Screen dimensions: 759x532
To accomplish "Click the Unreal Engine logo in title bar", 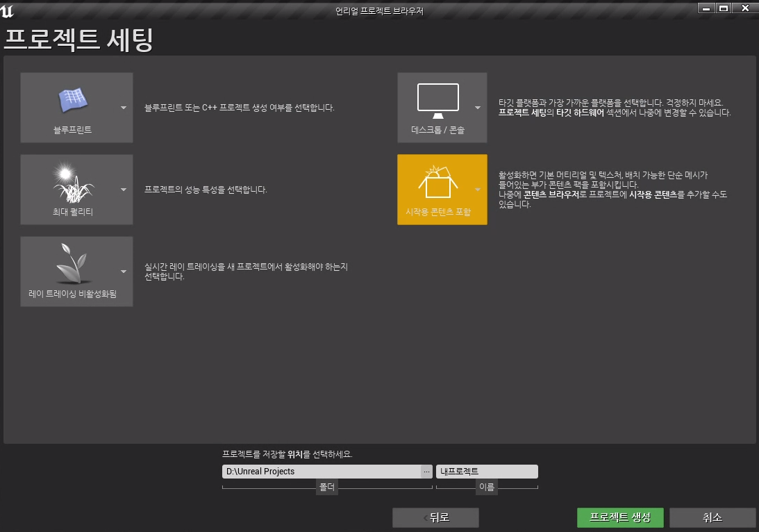I will (x=7, y=10).
